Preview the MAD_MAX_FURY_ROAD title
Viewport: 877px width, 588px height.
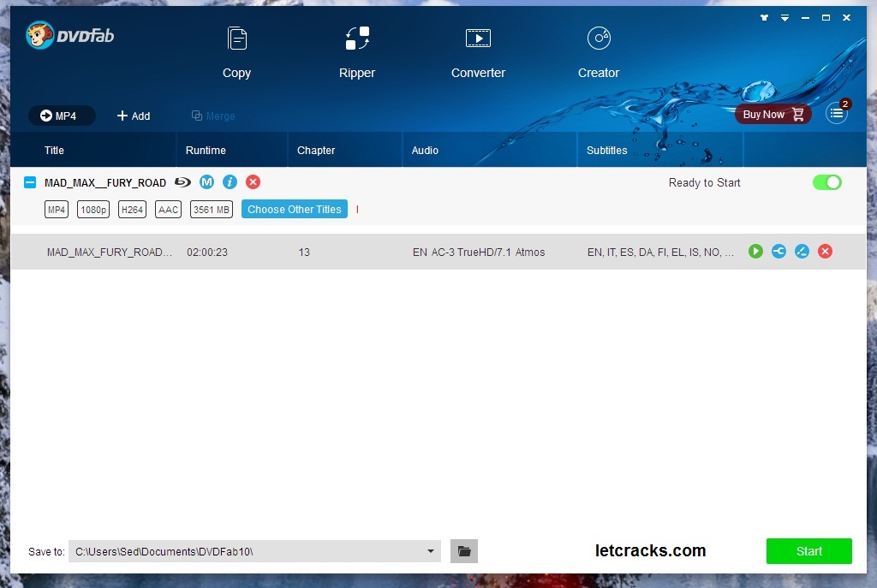(755, 252)
